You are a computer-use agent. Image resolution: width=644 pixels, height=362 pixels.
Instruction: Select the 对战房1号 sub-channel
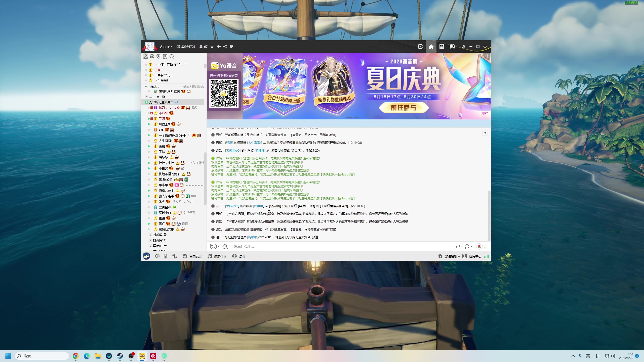point(160,235)
